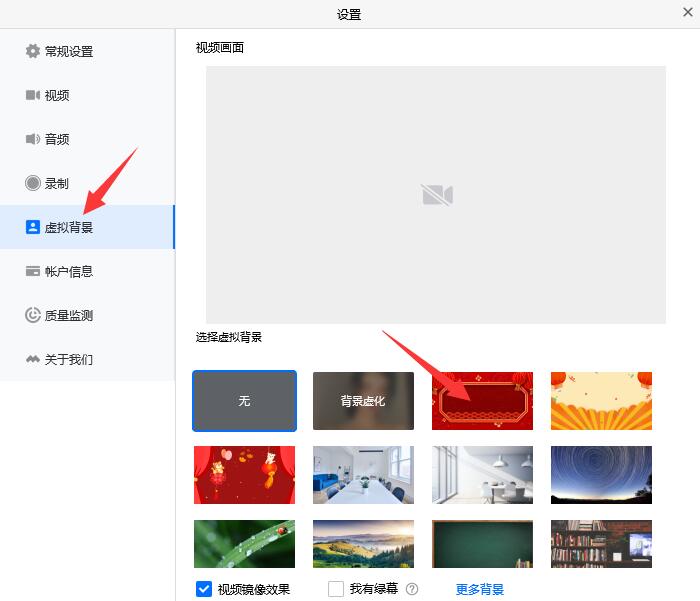Select the green leaf with ladybug background
This screenshot has height=601, width=700.
click(244, 544)
